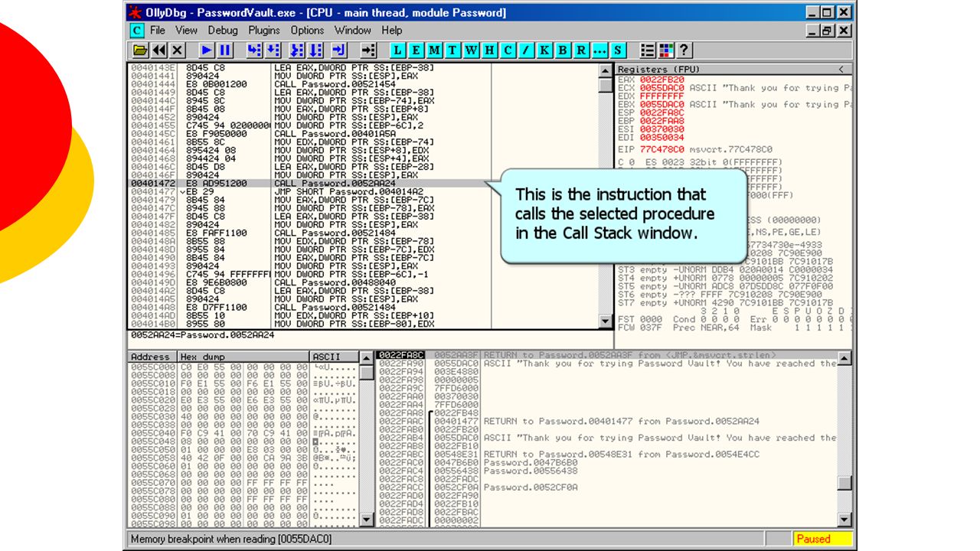Click the Go to address toolbar icon
Viewport: 980px width, 551px height.
[368, 51]
